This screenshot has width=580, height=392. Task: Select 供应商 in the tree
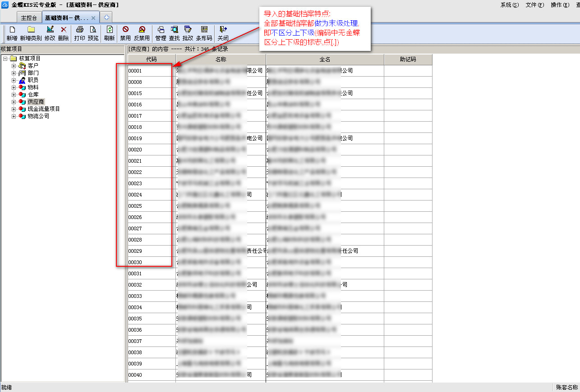coord(36,102)
